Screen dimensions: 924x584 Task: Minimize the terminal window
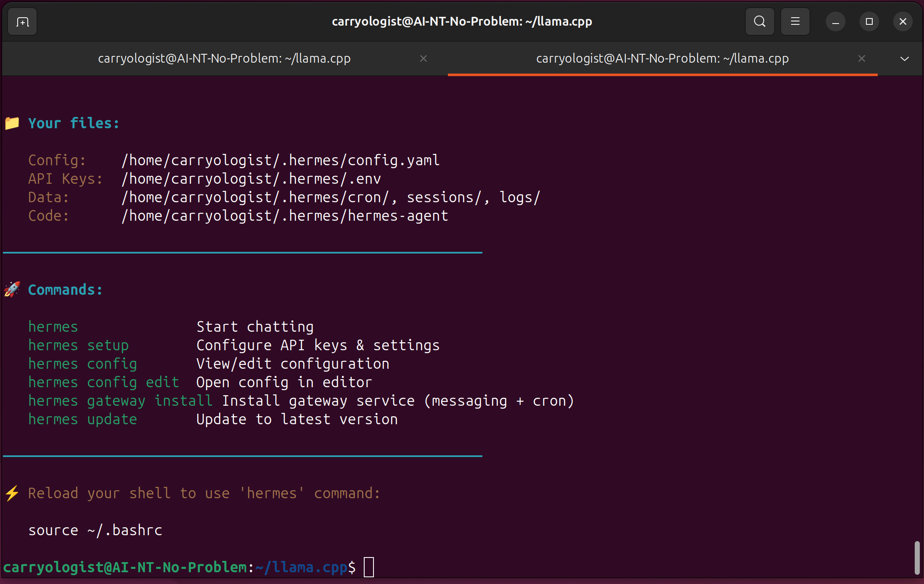835,21
